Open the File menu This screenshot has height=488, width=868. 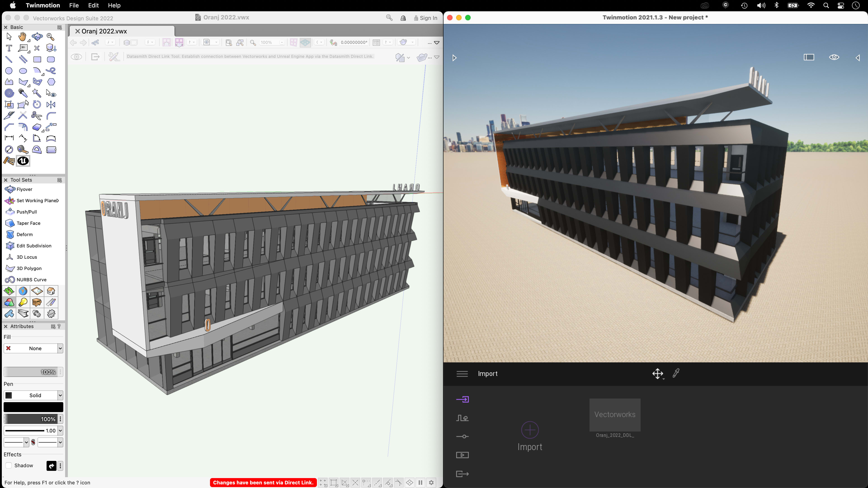pyautogui.click(x=73, y=5)
